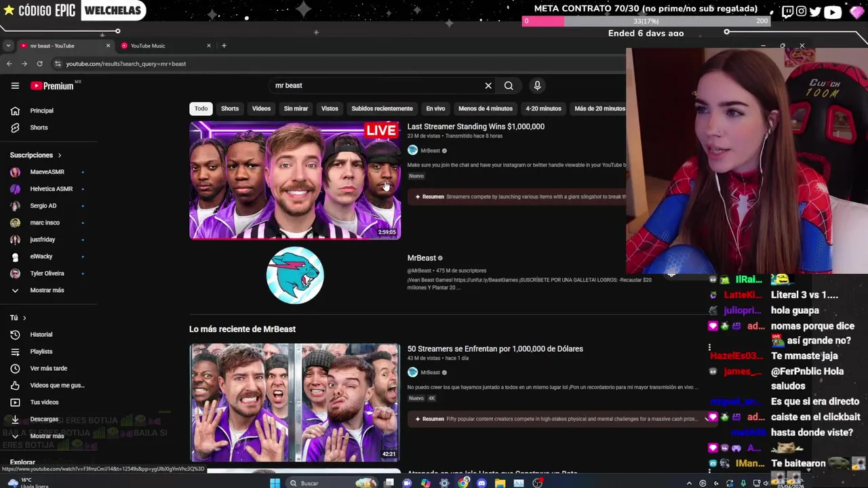
Task: Filter results by Videos chip
Action: (x=261, y=108)
